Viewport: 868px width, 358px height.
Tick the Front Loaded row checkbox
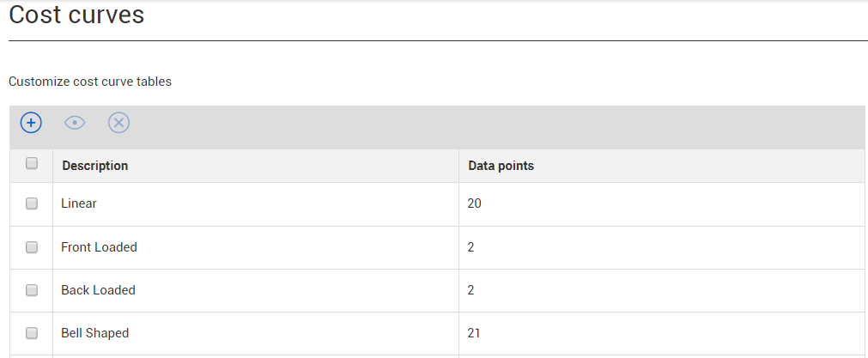pyautogui.click(x=32, y=247)
